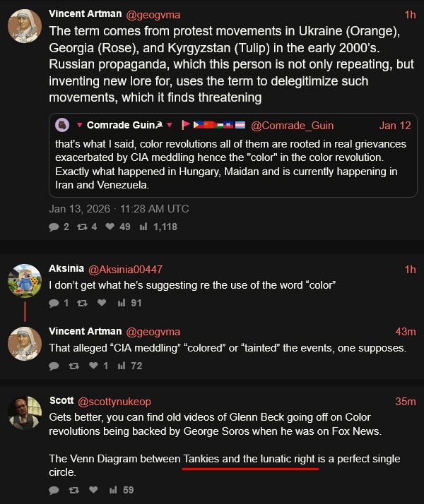This screenshot has height=504, width=424.
Task: Retweet Vincent Artman's main post
Action: [x=83, y=227]
